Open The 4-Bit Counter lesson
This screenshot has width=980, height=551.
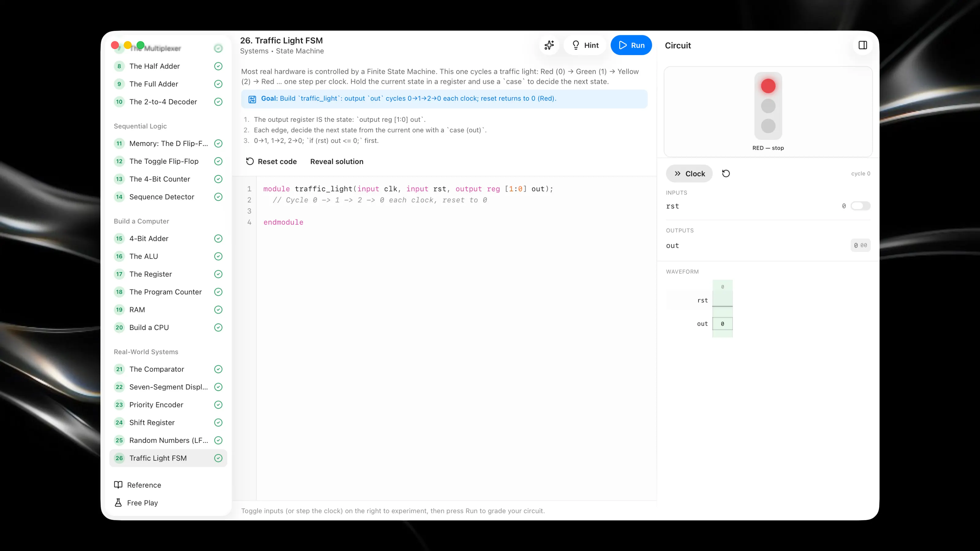[168, 179]
